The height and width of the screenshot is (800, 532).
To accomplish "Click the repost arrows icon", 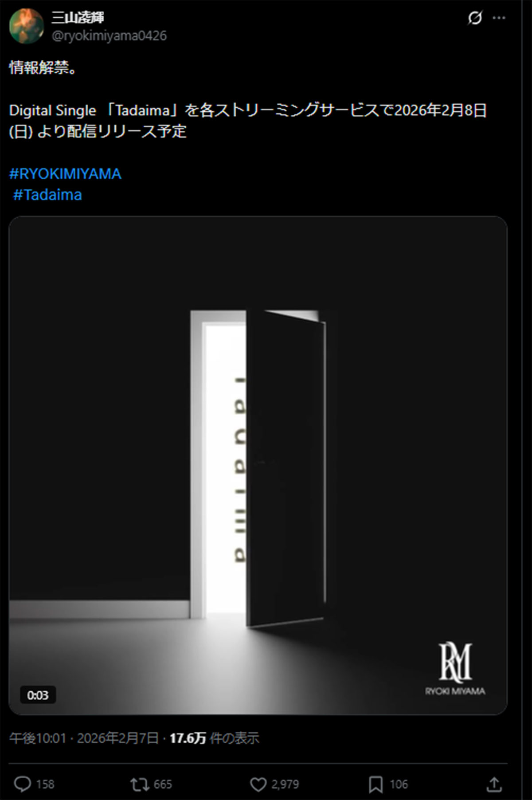I will pyautogui.click(x=139, y=784).
